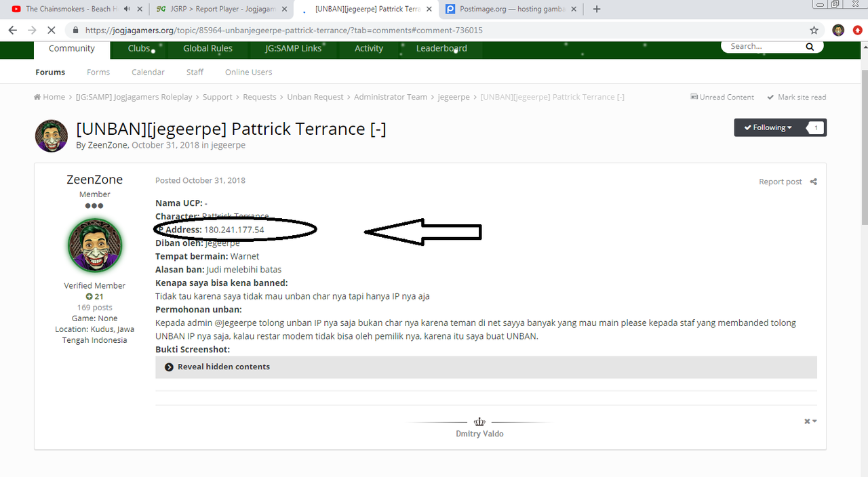Open the Activity nav item

pos(369,48)
